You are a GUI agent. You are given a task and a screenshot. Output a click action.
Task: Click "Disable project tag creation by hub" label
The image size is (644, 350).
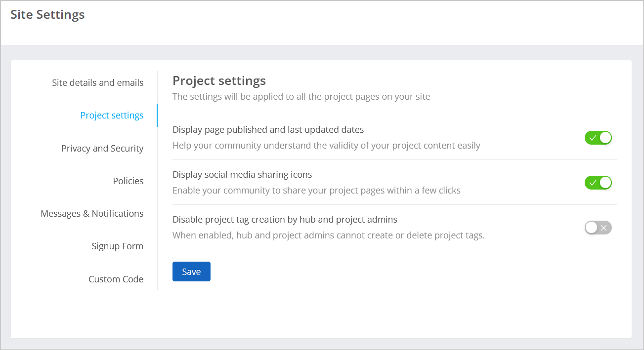(285, 219)
